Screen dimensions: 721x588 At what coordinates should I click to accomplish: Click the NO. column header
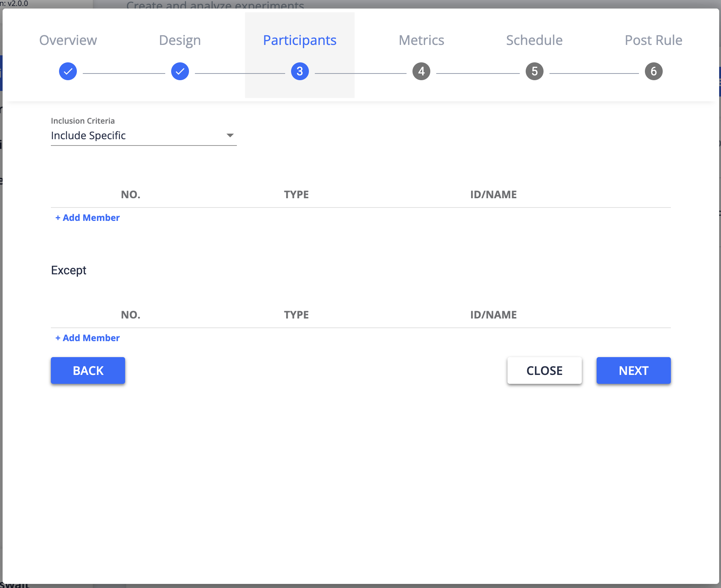click(x=130, y=195)
